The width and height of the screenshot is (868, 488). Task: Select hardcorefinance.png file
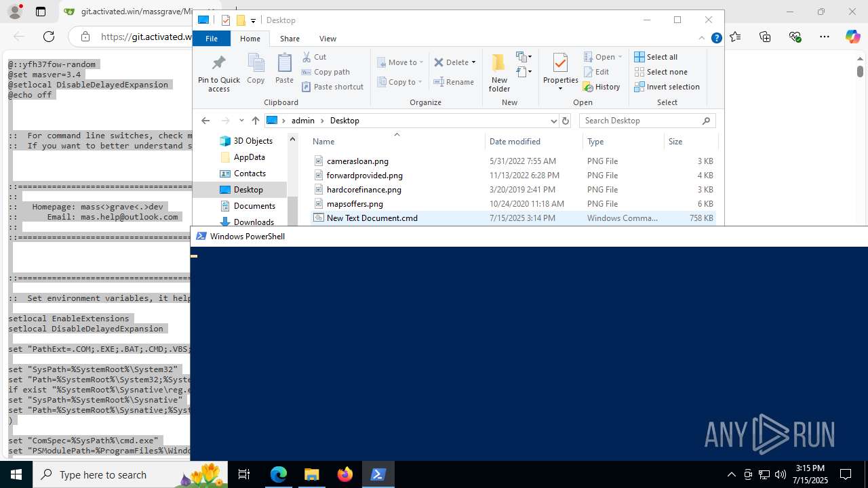(x=513, y=190)
